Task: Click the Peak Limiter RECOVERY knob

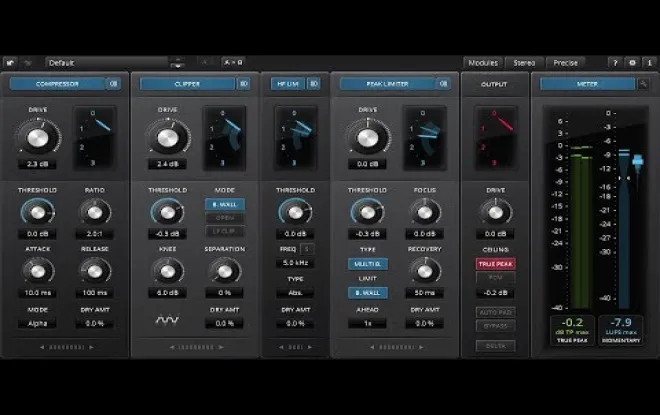Action: point(425,271)
